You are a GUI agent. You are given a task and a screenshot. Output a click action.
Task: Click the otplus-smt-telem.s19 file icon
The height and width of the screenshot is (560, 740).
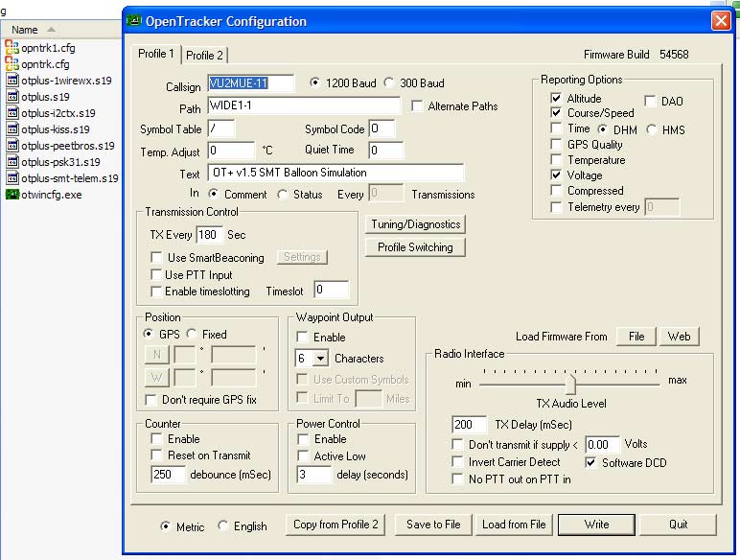12,178
